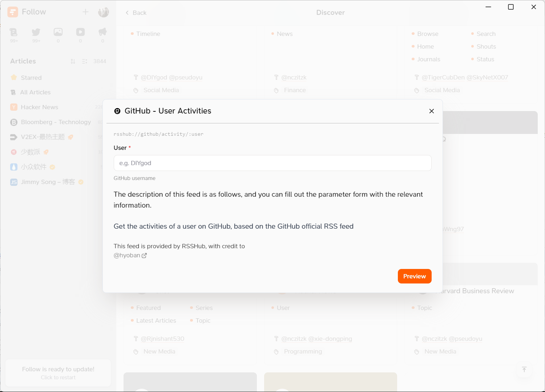Viewport: 545px width, 392px height.
Task: Open maintainer @TigerCubDen @SkyNetX007 link
Action: coord(465,77)
